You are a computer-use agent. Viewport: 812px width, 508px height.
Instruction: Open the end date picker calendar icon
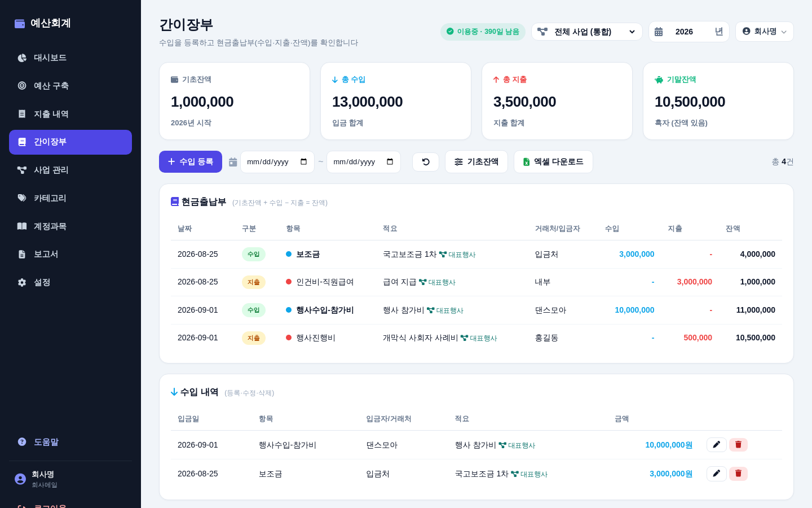coord(390,162)
